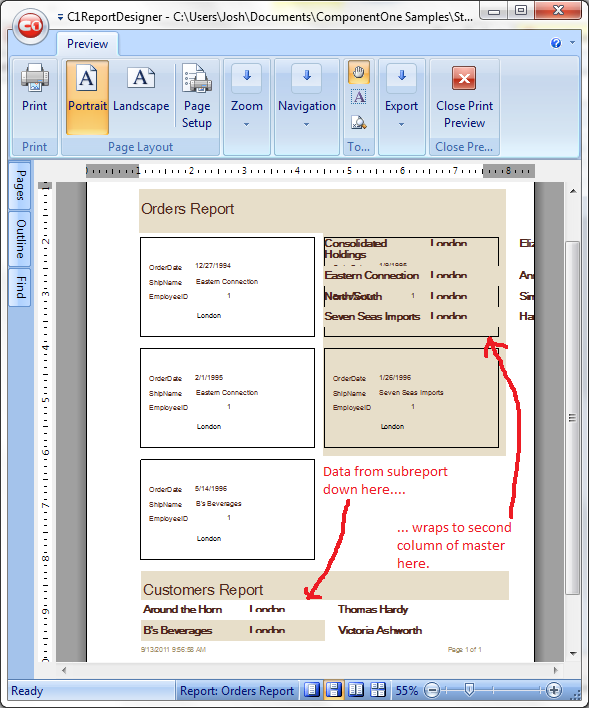The image size is (589, 708).
Task: Select the hand pan tool
Action: tap(359, 72)
